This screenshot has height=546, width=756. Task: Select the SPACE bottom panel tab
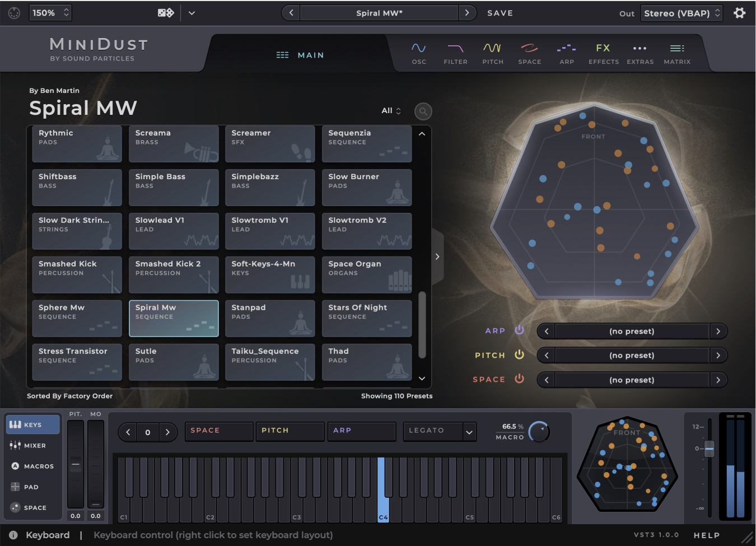tap(32, 507)
